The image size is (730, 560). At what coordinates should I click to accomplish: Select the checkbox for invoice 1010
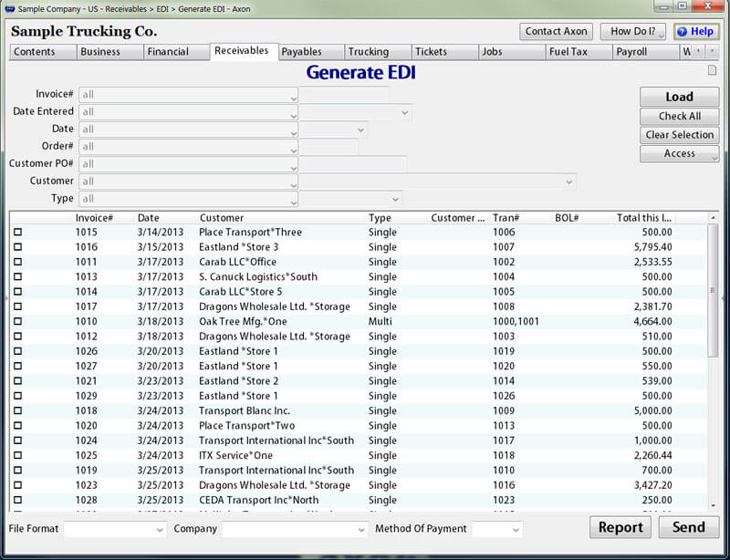click(x=17, y=322)
